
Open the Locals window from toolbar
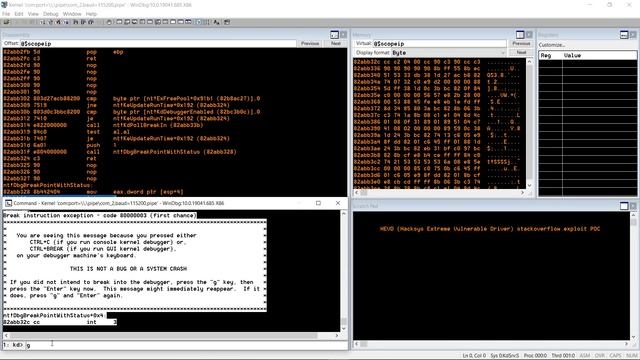(x=134, y=22)
